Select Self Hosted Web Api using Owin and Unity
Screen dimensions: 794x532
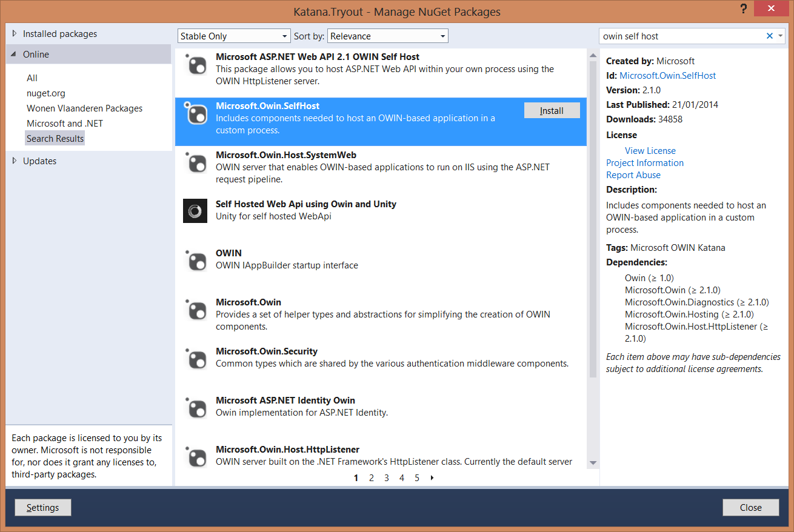click(306, 204)
